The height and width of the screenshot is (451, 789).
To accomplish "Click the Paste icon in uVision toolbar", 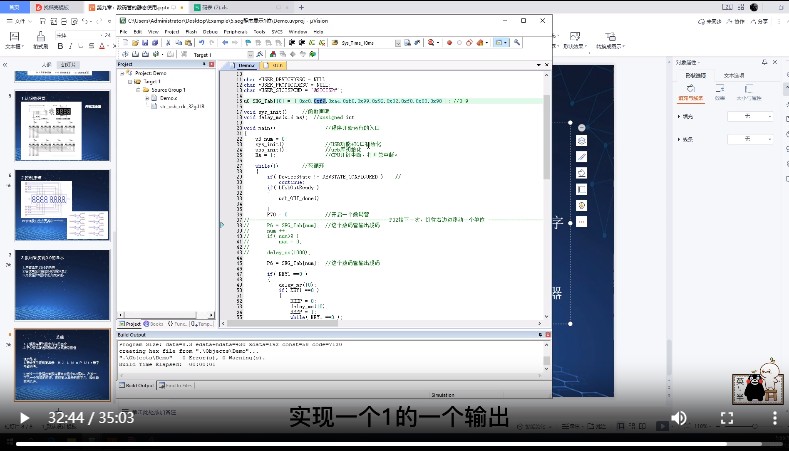I will point(188,43).
